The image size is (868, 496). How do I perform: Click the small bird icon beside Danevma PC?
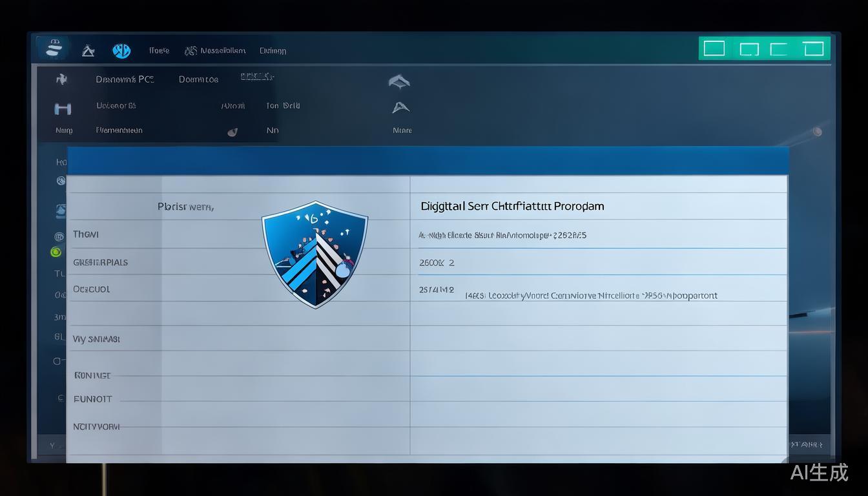click(x=61, y=78)
